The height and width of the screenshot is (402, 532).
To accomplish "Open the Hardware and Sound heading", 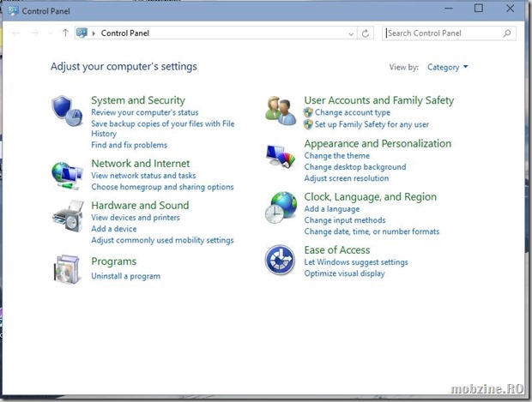I will click(x=140, y=206).
